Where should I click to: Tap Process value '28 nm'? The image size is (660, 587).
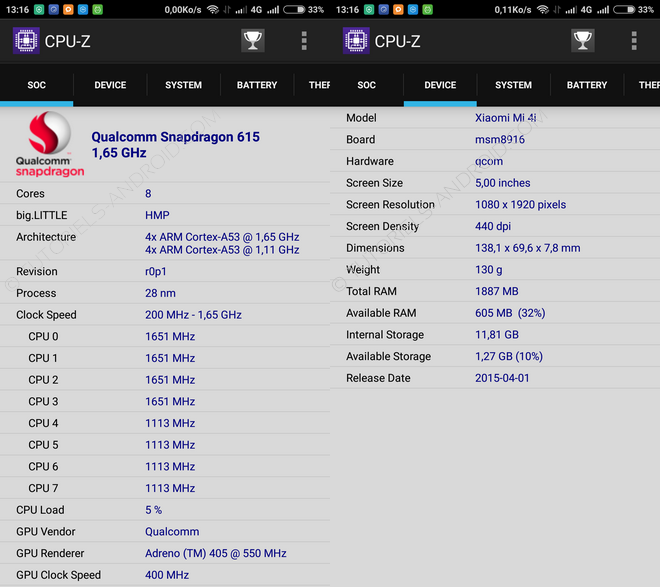pos(160,293)
